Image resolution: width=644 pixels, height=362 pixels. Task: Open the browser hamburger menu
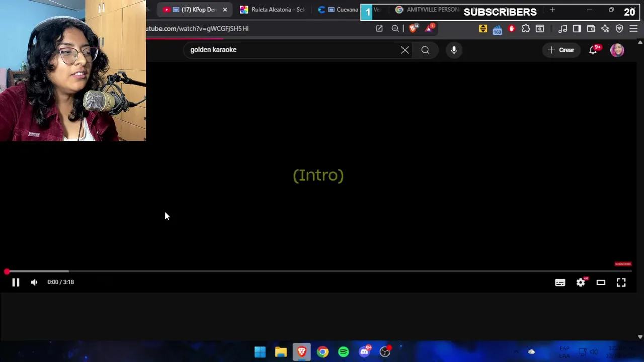tap(633, 29)
